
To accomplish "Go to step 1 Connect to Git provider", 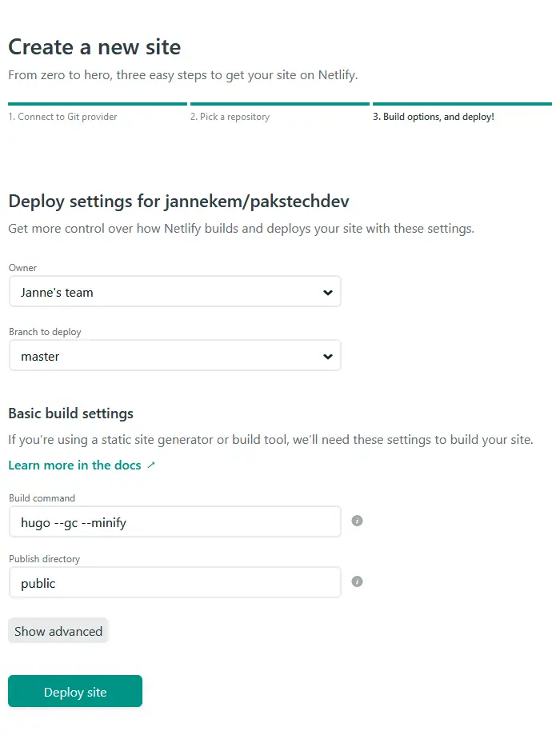I will tap(62, 117).
